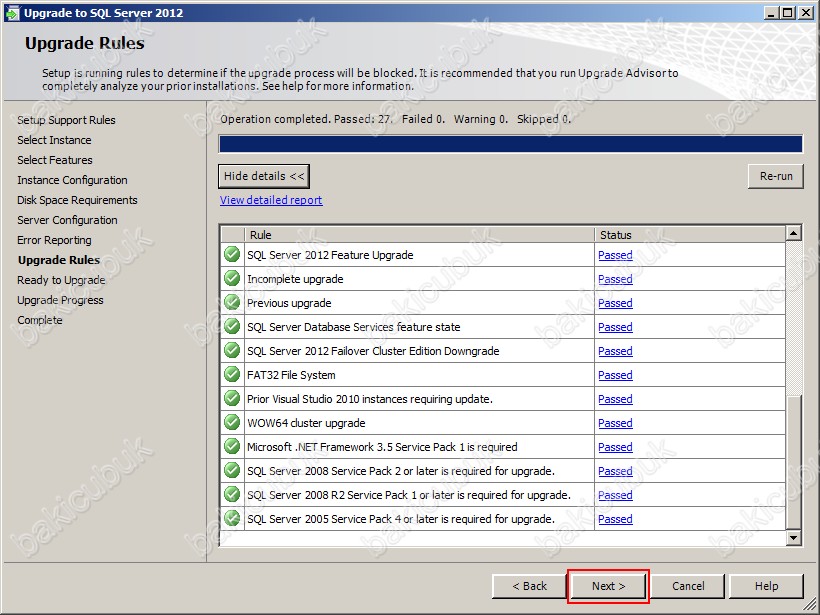
Task: Select the Setup Support Rules step
Action: point(66,120)
